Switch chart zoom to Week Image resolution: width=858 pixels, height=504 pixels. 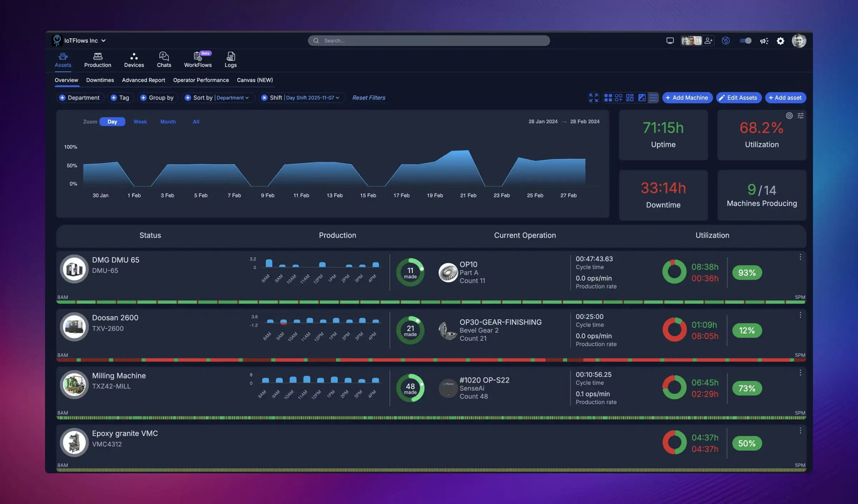click(140, 122)
